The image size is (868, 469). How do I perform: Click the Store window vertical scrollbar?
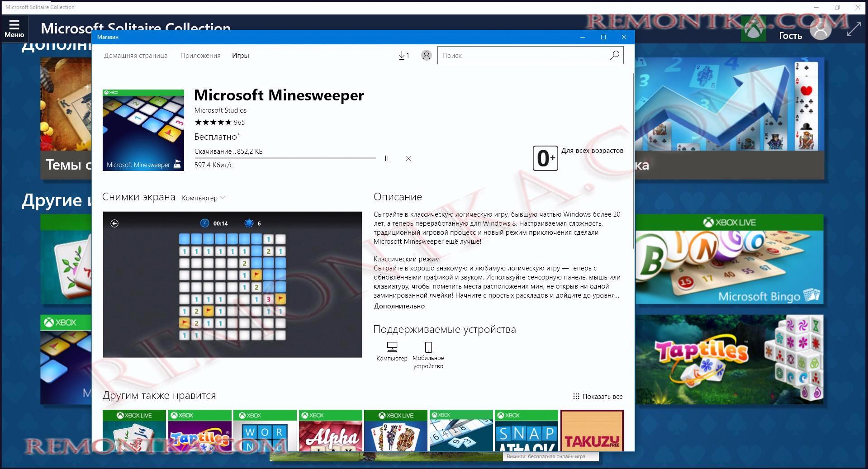[633, 161]
